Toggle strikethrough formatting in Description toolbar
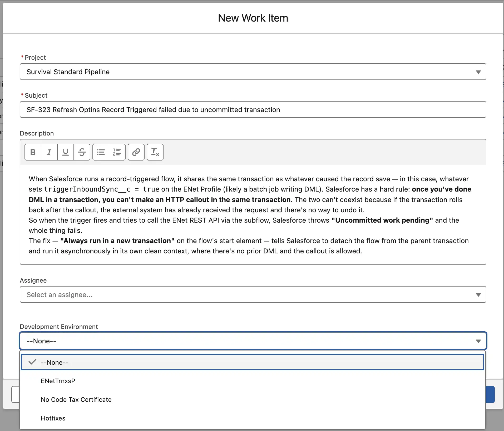Image resolution: width=504 pixels, height=431 pixels. tap(82, 152)
